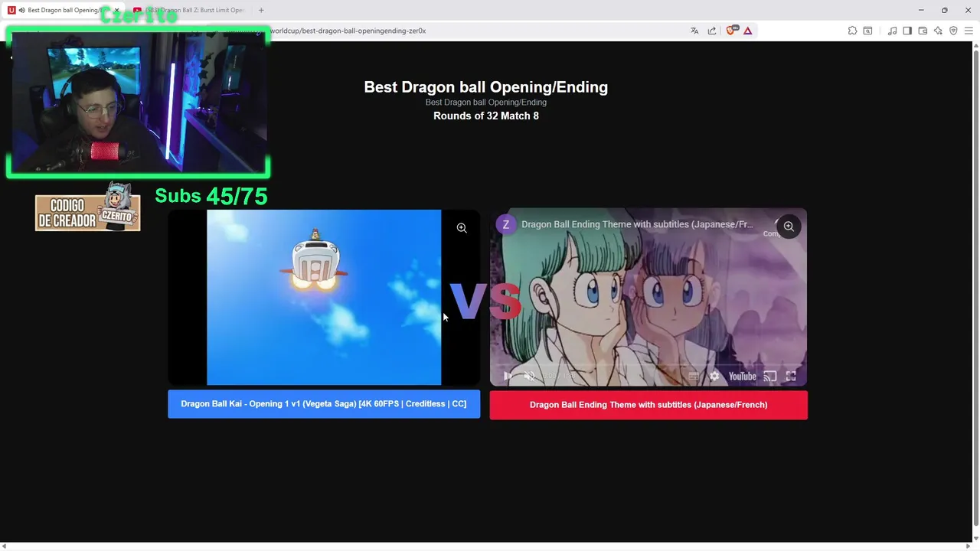Zoom the left video with magnifier icon
The width and height of the screenshot is (980, 551).
pos(462,228)
